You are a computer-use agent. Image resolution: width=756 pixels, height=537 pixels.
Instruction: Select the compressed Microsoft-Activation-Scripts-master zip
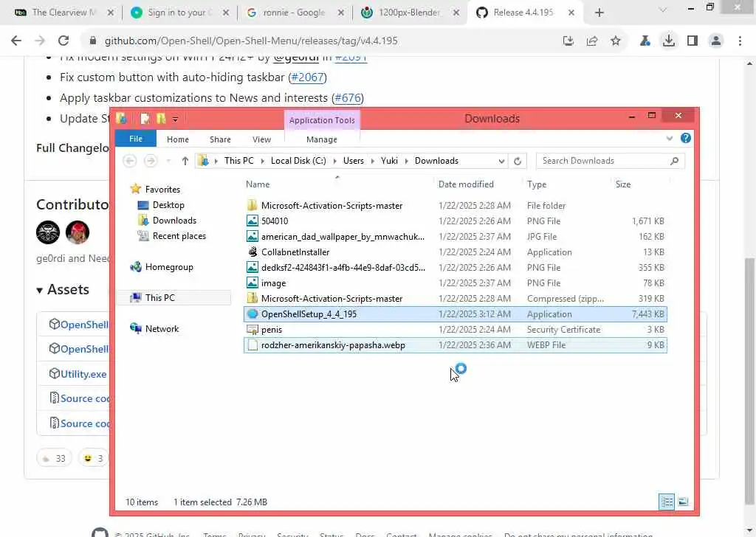click(455, 299)
